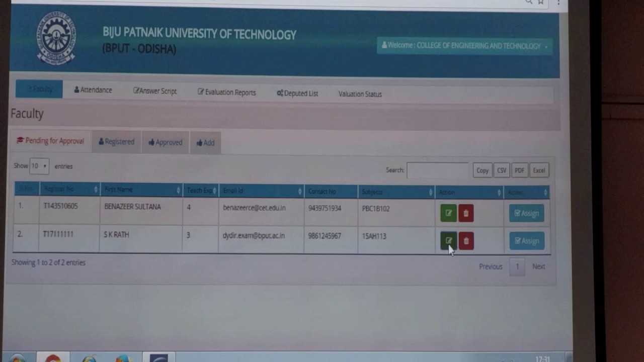Go to the Previous page
The height and width of the screenshot is (362, 644).
tap(491, 266)
